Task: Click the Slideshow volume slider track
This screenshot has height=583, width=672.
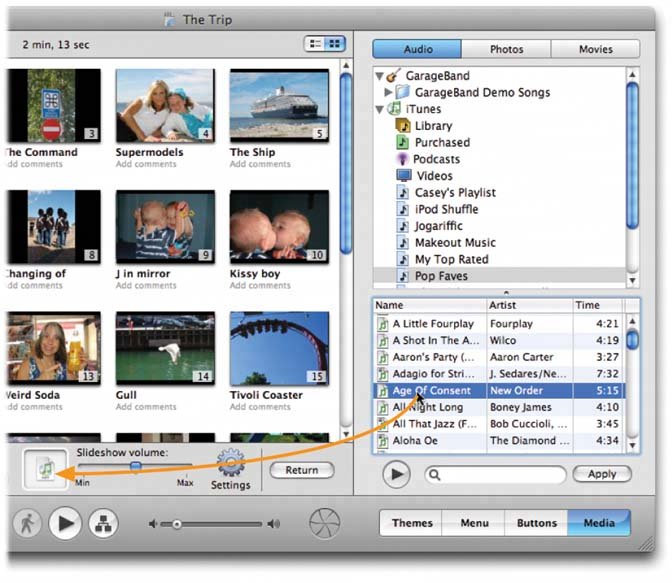Action: tap(160, 467)
